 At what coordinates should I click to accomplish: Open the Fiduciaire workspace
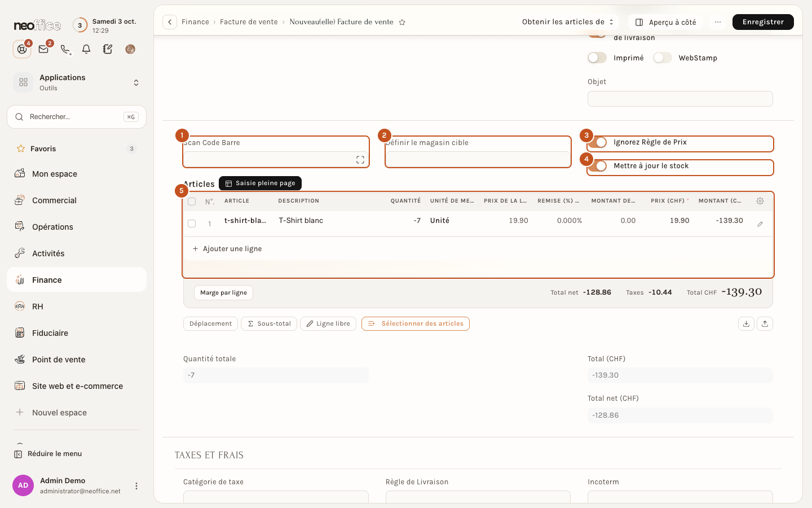77,333
